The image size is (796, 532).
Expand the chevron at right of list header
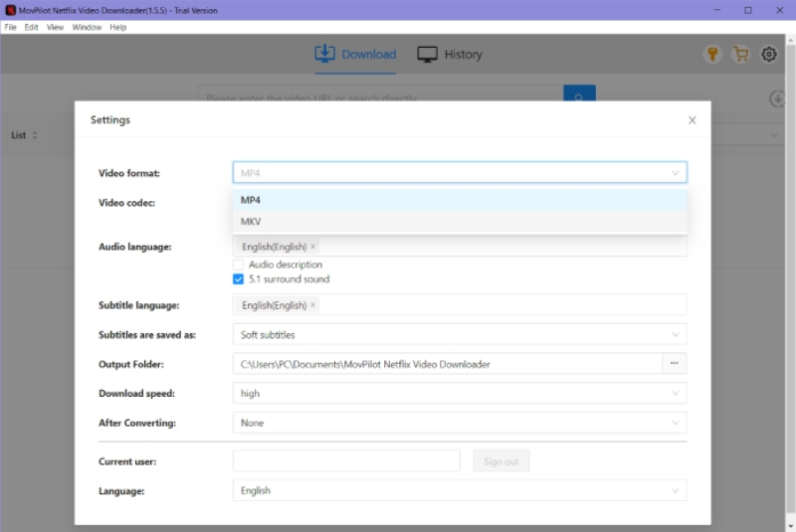point(774,135)
